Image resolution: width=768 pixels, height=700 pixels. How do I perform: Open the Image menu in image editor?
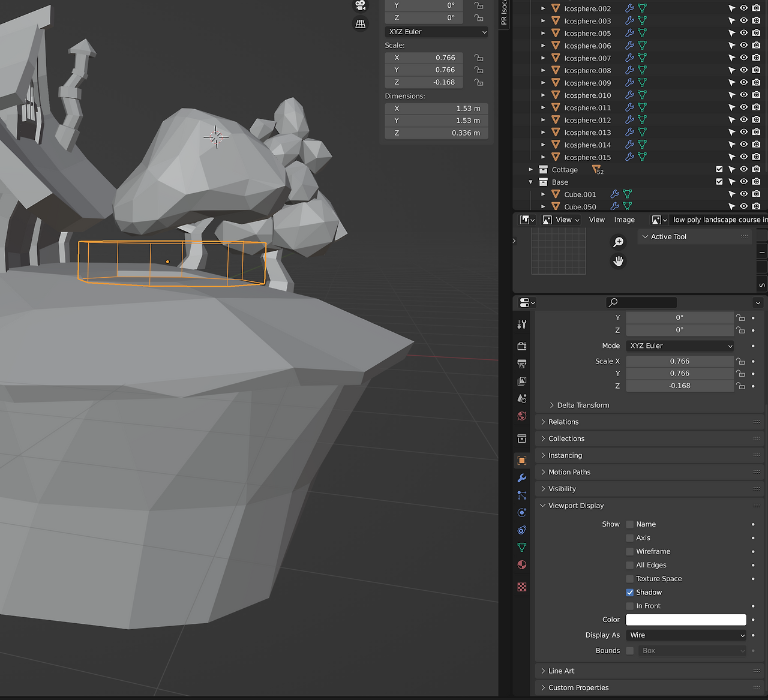pyautogui.click(x=624, y=220)
